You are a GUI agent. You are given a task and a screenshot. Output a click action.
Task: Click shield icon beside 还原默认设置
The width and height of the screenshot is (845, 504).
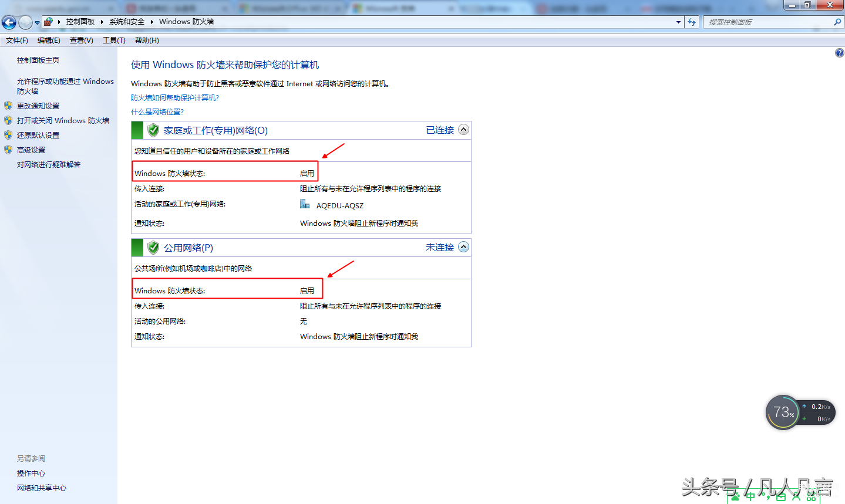pyautogui.click(x=8, y=135)
